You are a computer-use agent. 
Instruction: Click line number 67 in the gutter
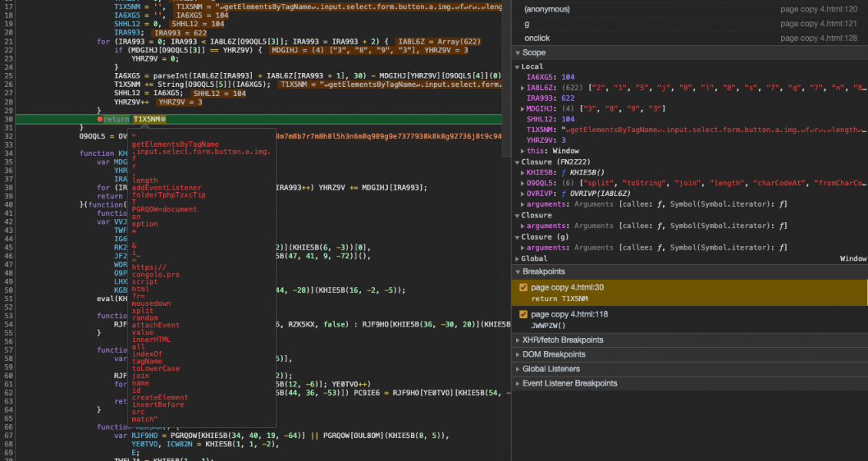click(x=8, y=436)
